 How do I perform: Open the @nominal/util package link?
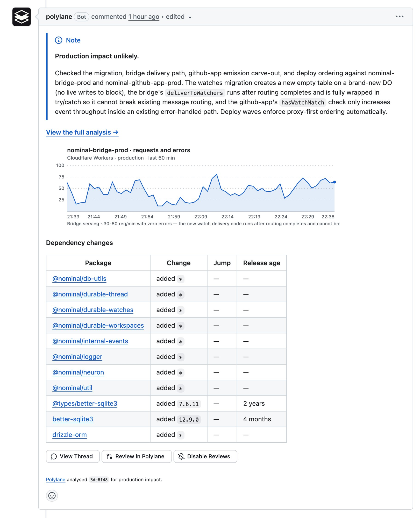[x=72, y=388]
